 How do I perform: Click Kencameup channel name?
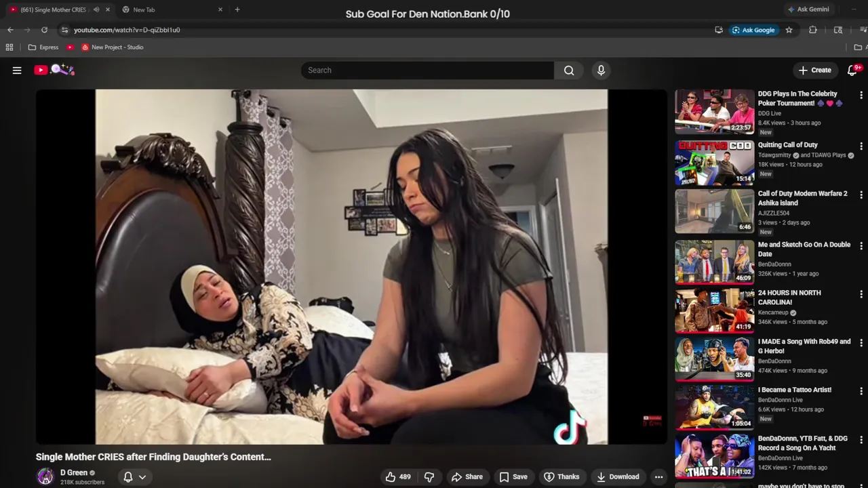click(773, 312)
